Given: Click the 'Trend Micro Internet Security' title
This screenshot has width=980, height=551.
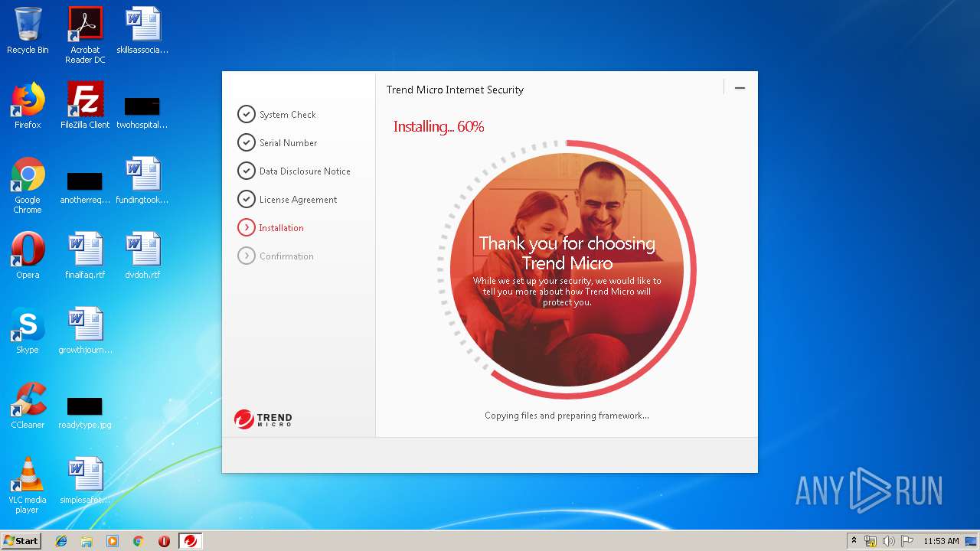Looking at the screenshot, I should [x=455, y=90].
